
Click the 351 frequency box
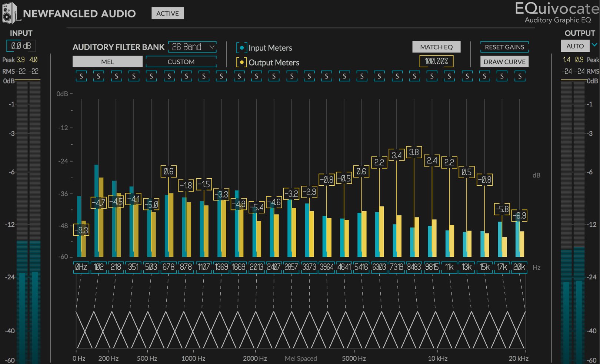tap(133, 267)
